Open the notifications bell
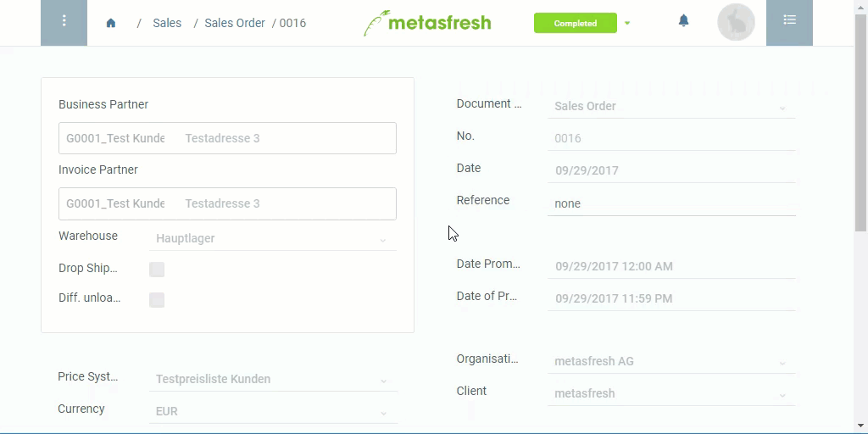This screenshot has height=434, width=868. [x=684, y=21]
